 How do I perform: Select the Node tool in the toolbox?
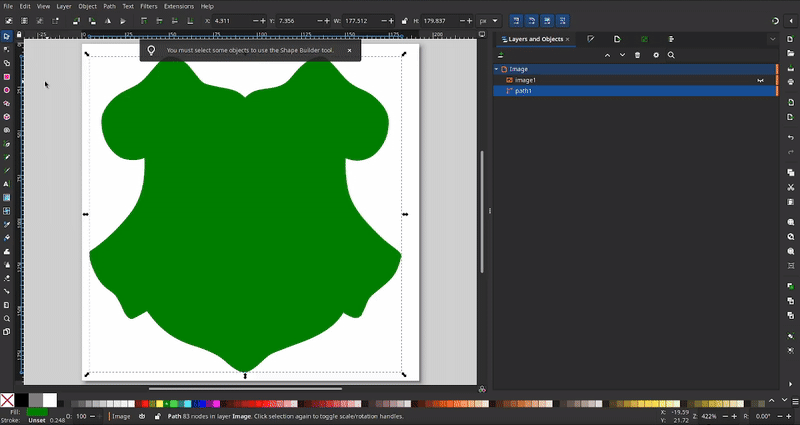tap(7, 49)
